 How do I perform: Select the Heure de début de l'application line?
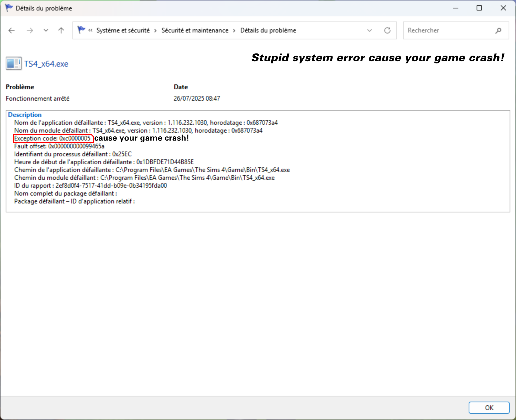coord(104,162)
